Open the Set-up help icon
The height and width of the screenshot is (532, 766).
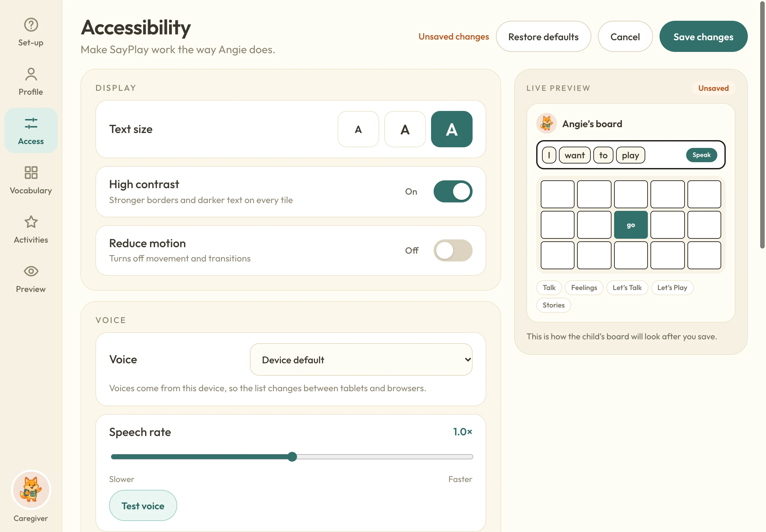(31, 25)
